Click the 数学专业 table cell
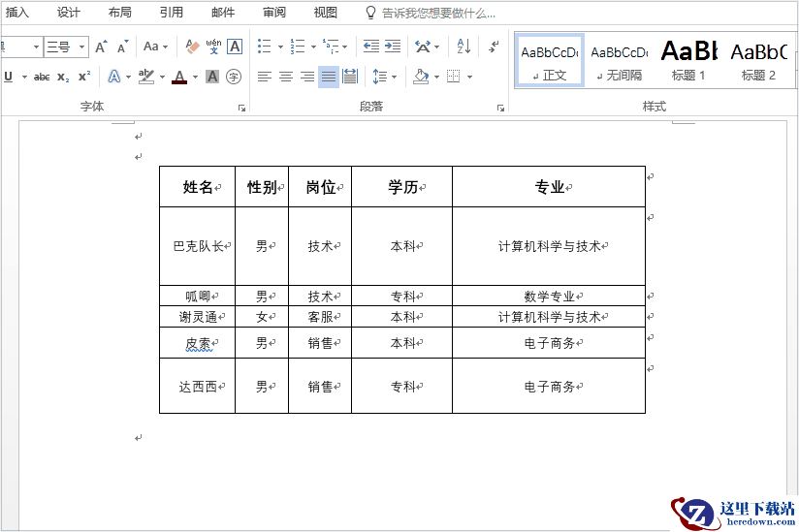799x532 pixels. (549, 297)
